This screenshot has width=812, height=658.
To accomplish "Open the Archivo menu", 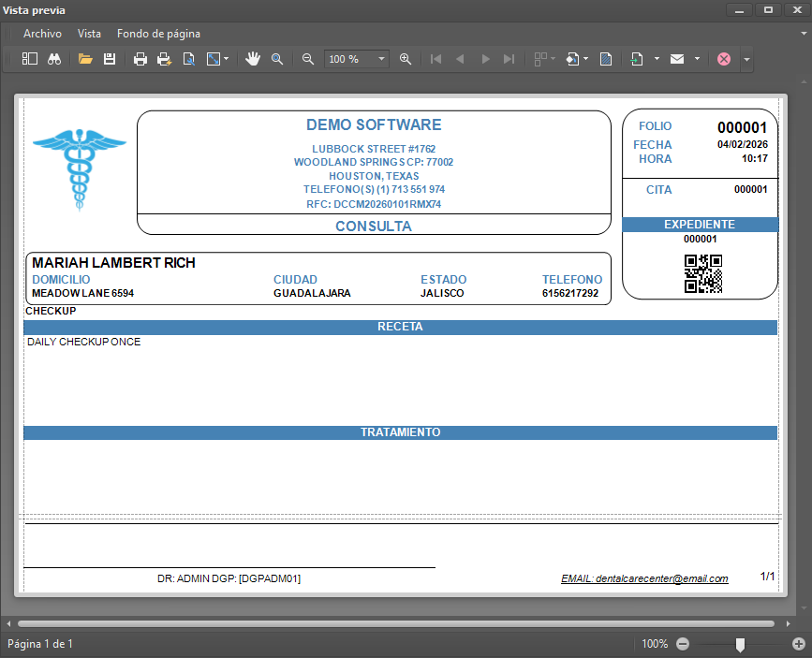I will (x=42, y=34).
